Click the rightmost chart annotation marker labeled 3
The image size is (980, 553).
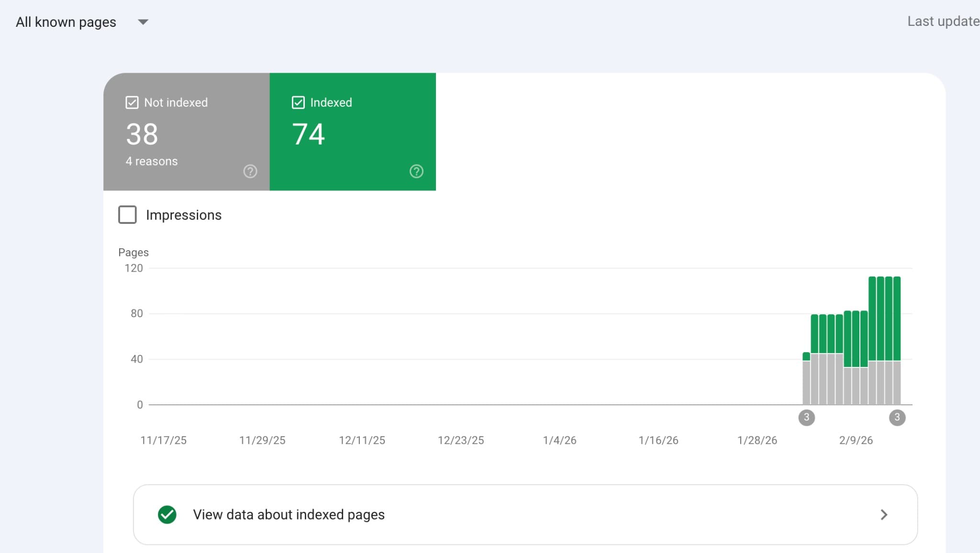[x=897, y=417]
